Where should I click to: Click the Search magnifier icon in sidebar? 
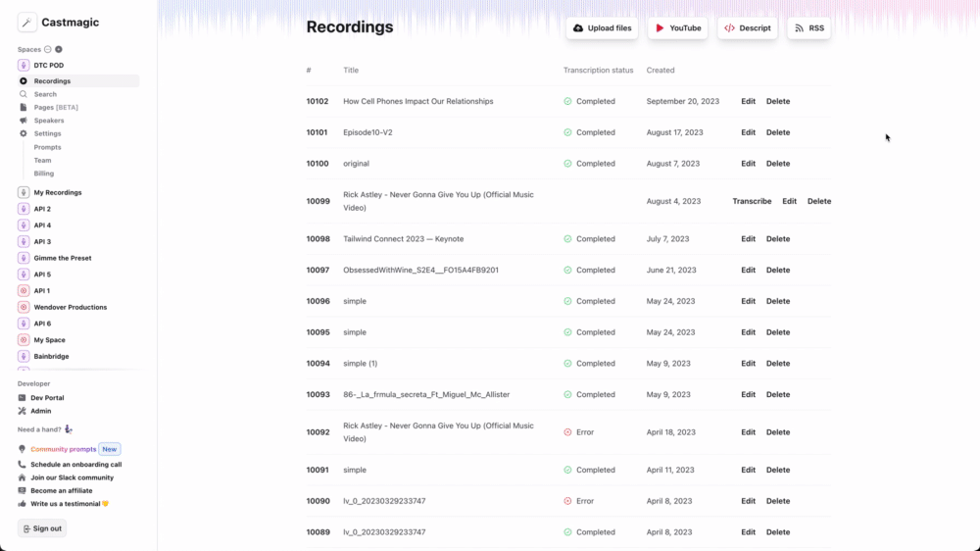(x=24, y=94)
